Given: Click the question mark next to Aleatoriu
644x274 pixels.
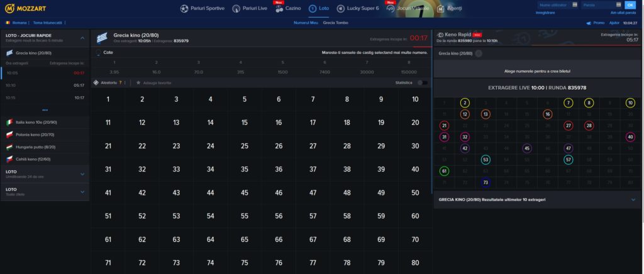Looking at the screenshot, I should coord(120,82).
